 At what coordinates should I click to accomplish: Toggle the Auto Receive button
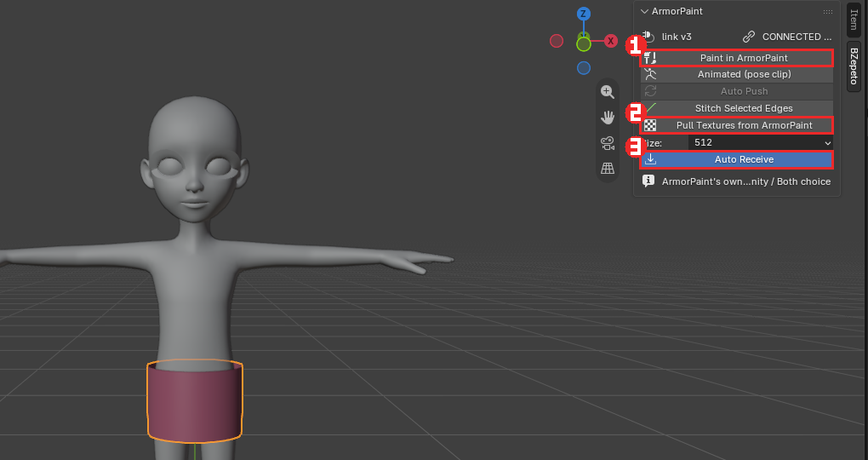coord(737,159)
